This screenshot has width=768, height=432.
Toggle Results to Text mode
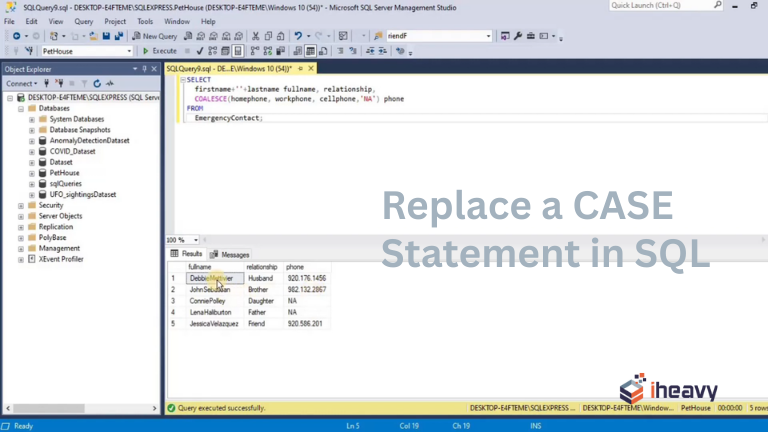[297, 51]
